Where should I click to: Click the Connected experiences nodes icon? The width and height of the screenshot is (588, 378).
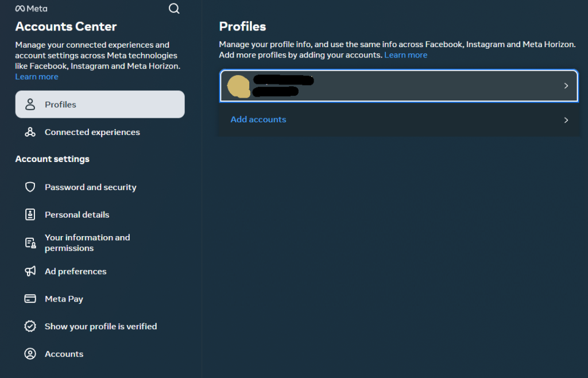(30, 132)
